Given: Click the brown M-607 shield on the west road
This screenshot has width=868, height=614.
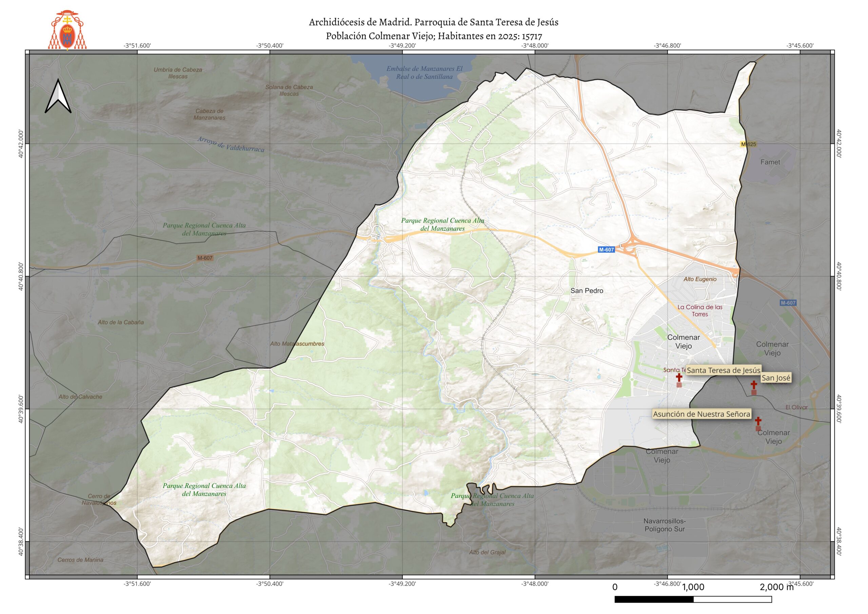Looking at the screenshot, I should pos(205,258).
